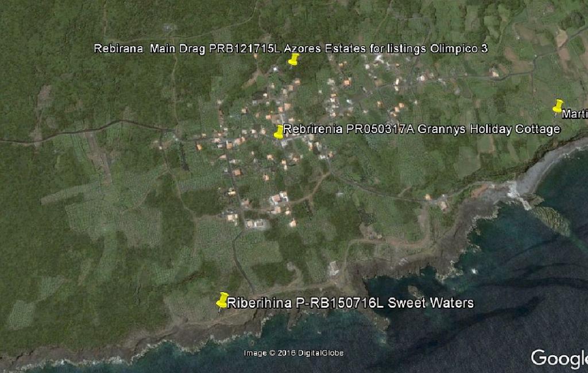Select the Grannys Holiday Cottage pushpin
Image resolution: width=588 pixels, height=373 pixels.
(279, 132)
